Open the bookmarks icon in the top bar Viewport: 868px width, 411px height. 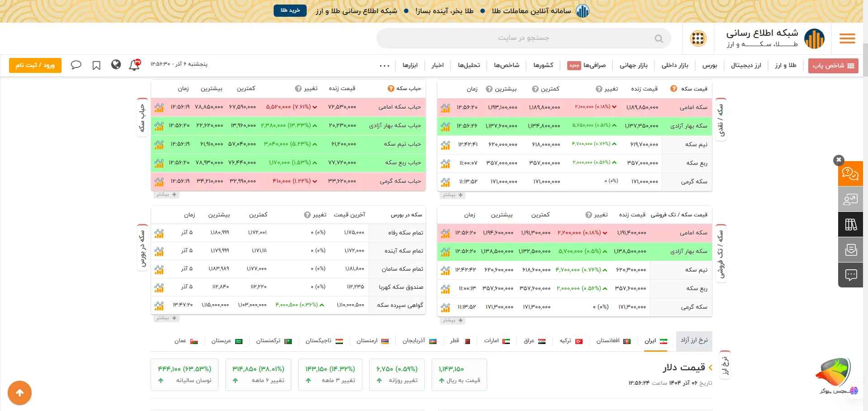click(x=96, y=65)
